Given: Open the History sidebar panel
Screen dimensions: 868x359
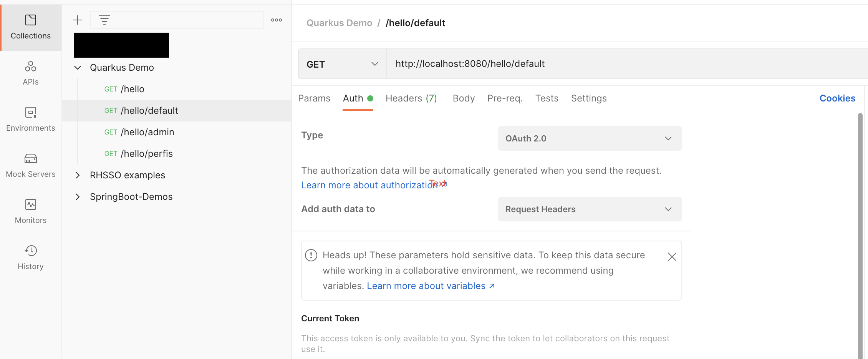Looking at the screenshot, I should (31, 258).
